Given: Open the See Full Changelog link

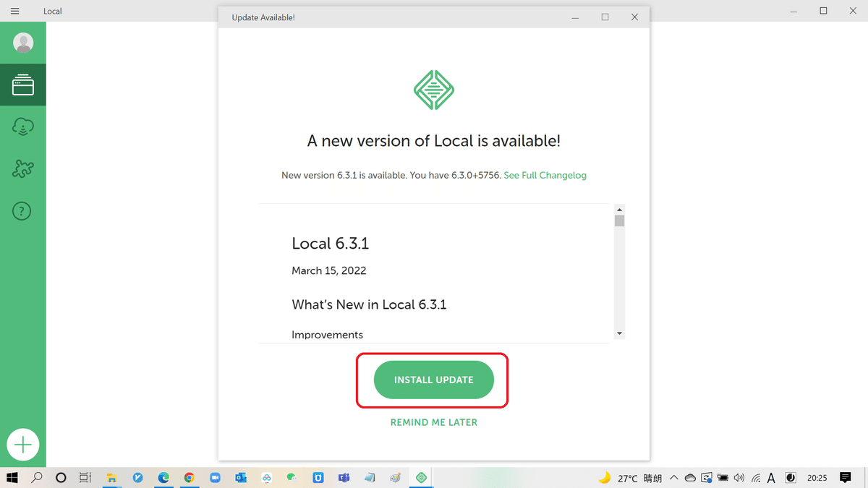Looking at the screenshot, I should tap(545, 175).
